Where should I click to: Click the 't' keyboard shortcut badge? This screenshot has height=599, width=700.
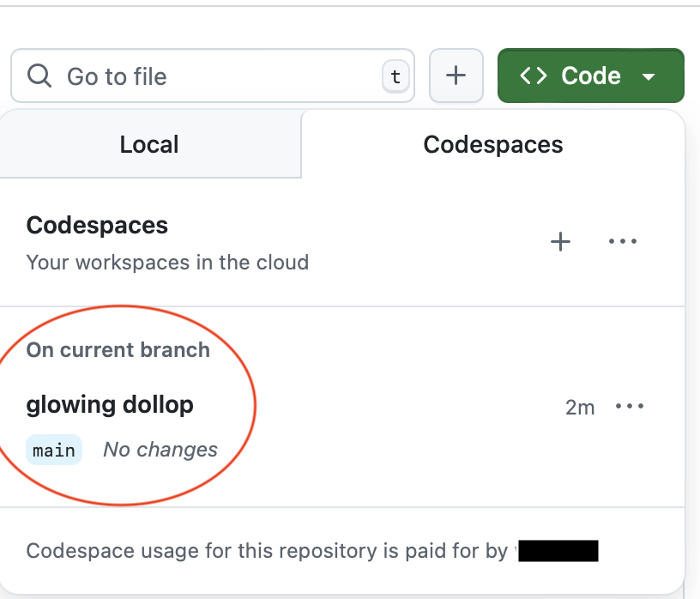coord(395,77)
